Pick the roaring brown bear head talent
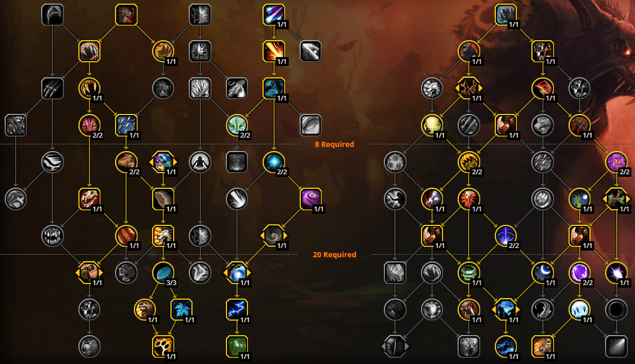The image size is (635, 364). (144, 310)
